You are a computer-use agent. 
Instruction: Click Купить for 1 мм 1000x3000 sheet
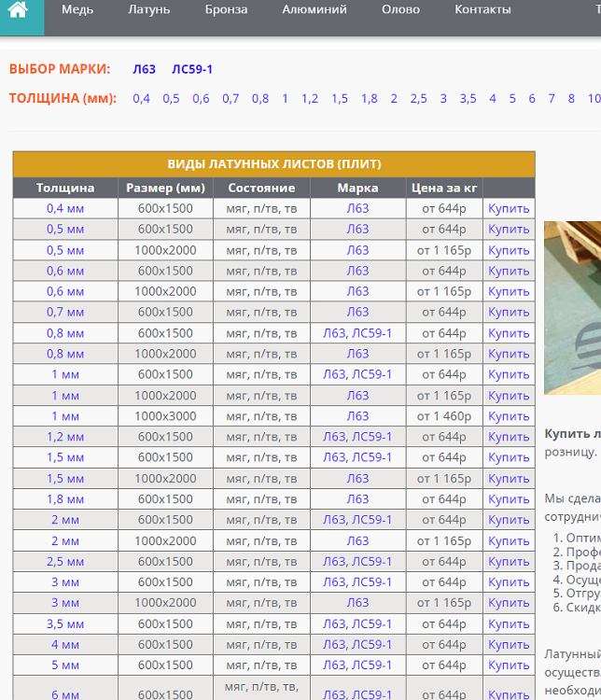point(509,416)
